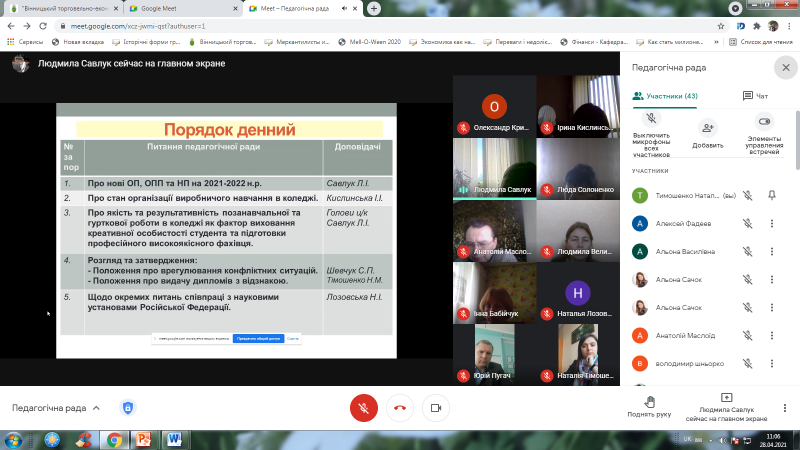Switch to Google Meet browser tab

coord(182,8)
